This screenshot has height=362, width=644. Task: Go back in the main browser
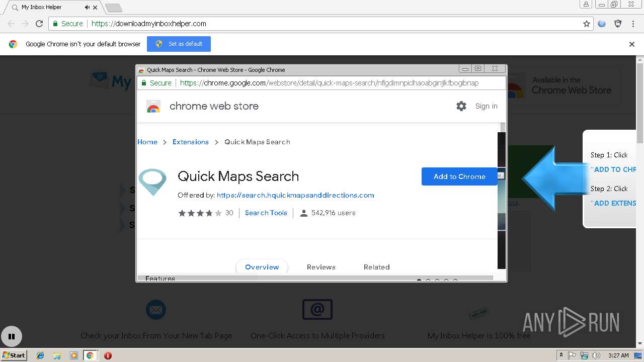tap(11, 24)
